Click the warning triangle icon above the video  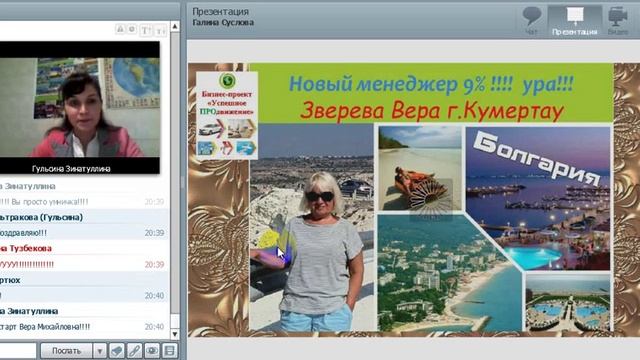click(x=120, y=29)
